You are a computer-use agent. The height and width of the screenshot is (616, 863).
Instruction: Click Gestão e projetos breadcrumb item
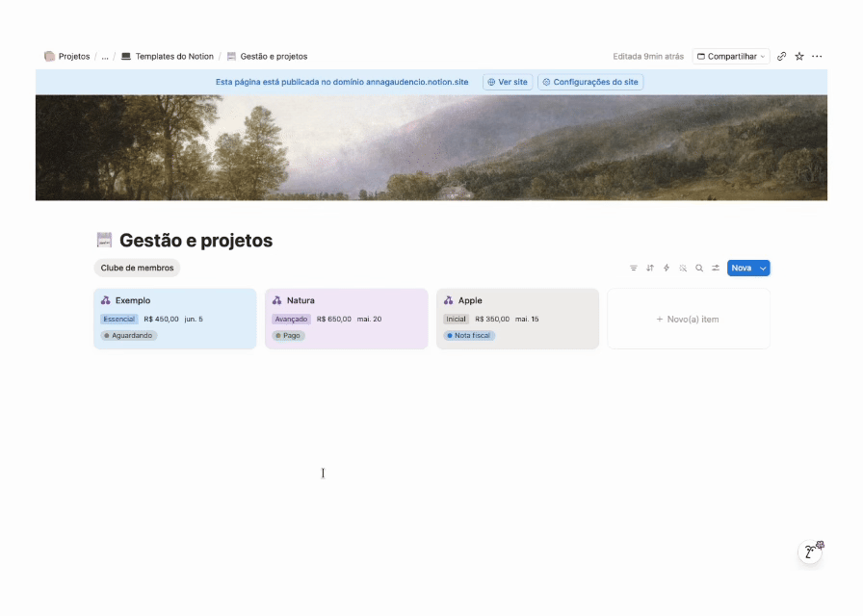274,56
